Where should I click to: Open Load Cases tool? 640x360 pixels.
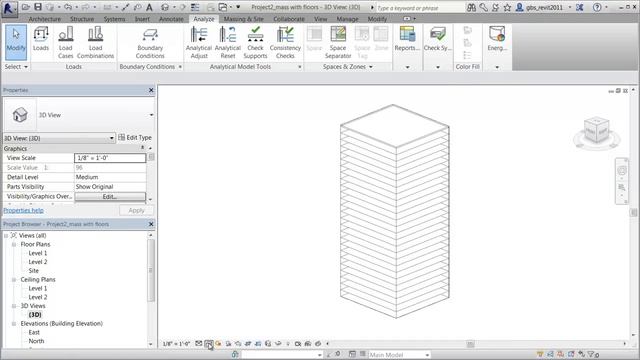click(x=65, y=42)
